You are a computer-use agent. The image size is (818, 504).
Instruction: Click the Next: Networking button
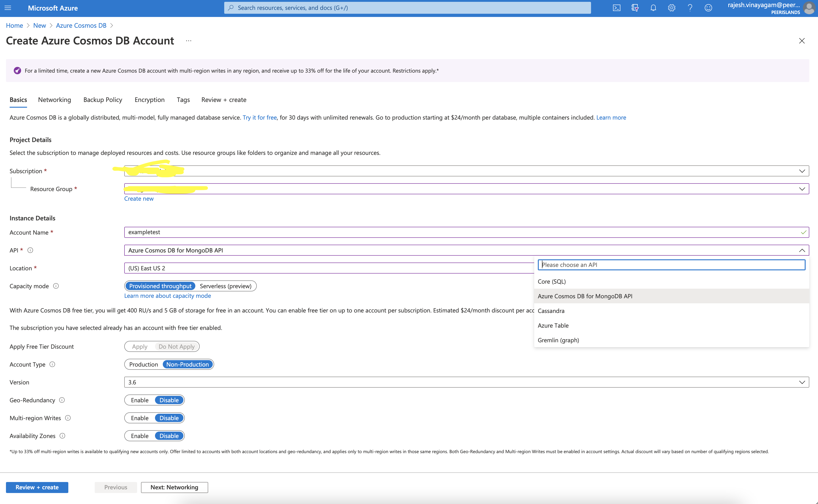(174, 487)
